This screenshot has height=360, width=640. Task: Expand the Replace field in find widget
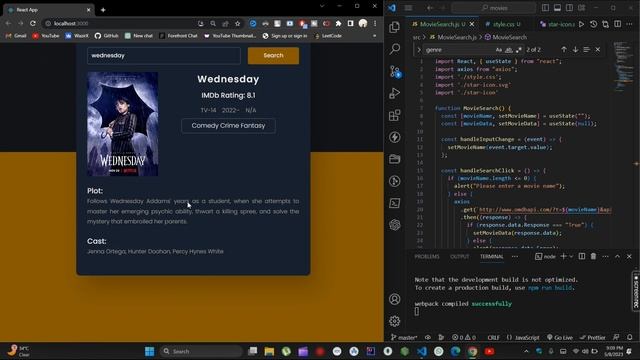[419, 50]
